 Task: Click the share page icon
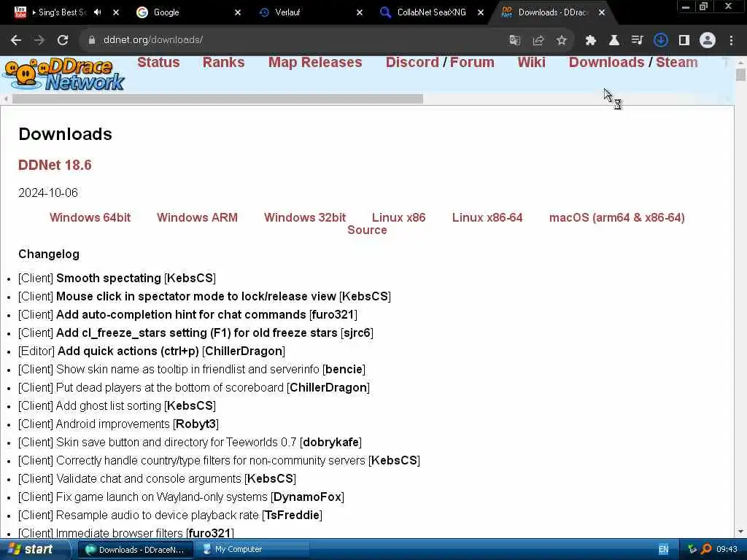[538, 41]
